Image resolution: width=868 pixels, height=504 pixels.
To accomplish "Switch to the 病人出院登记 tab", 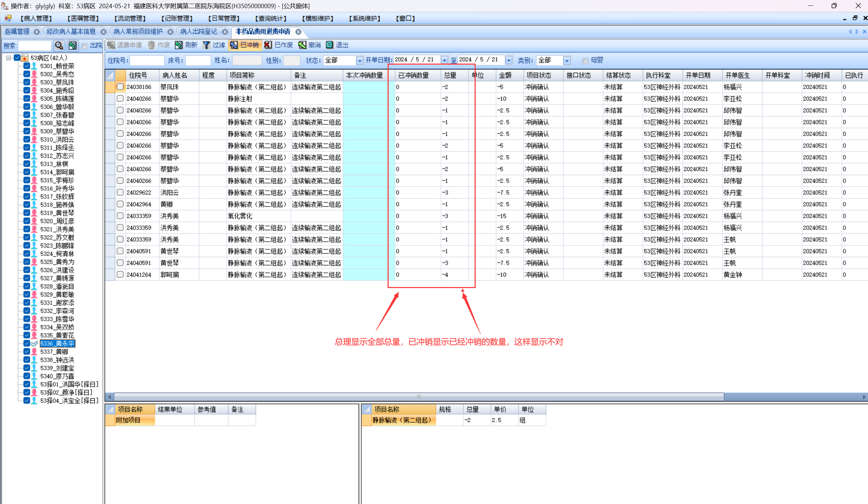I will (x=199, y=32).
